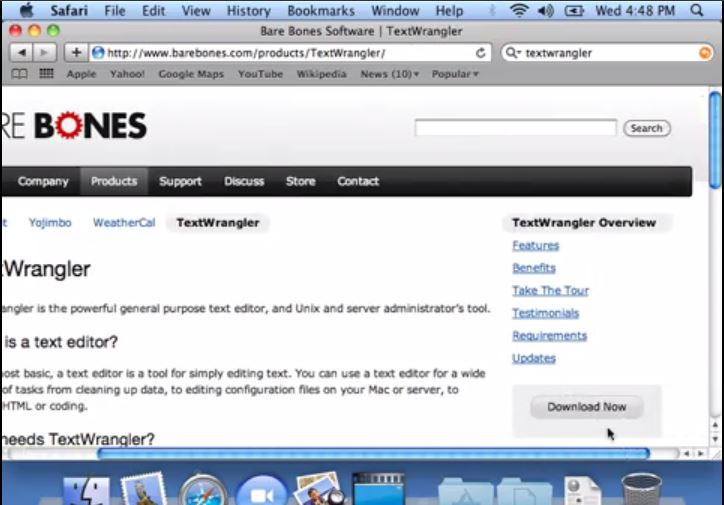Open the Take The Tour link

pos(550,291)
